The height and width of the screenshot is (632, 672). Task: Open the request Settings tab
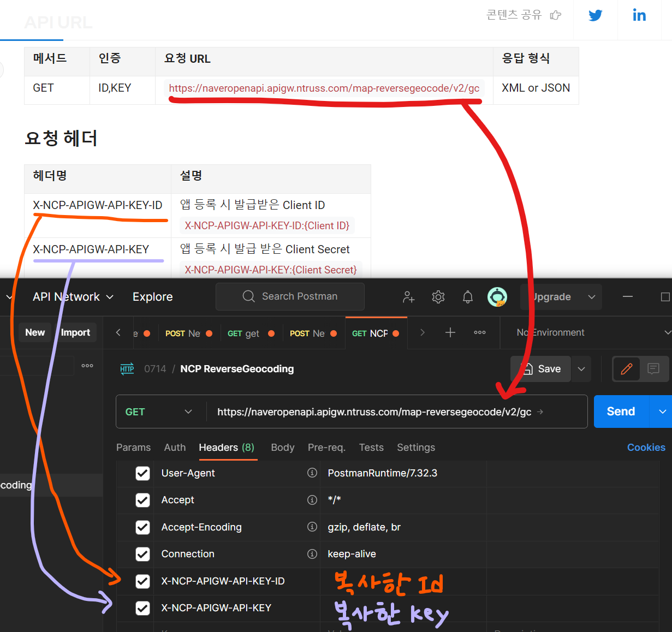point(416,448)
